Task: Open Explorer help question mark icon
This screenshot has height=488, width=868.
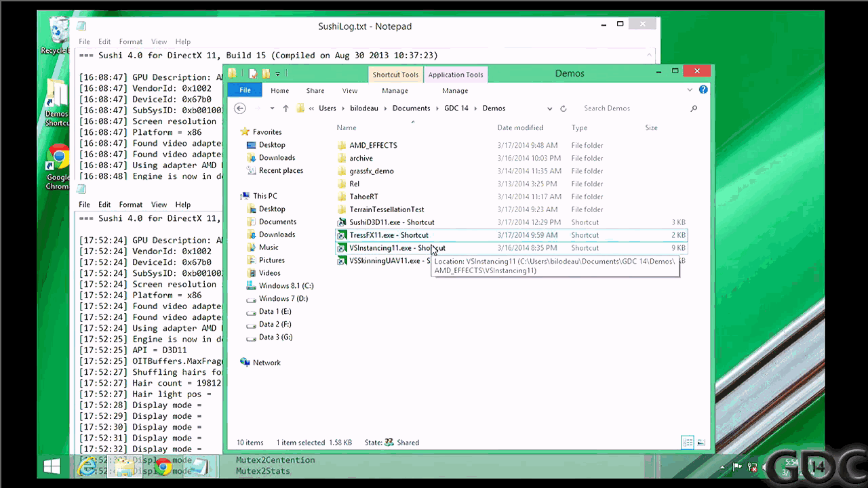Action: coord(703,89)
